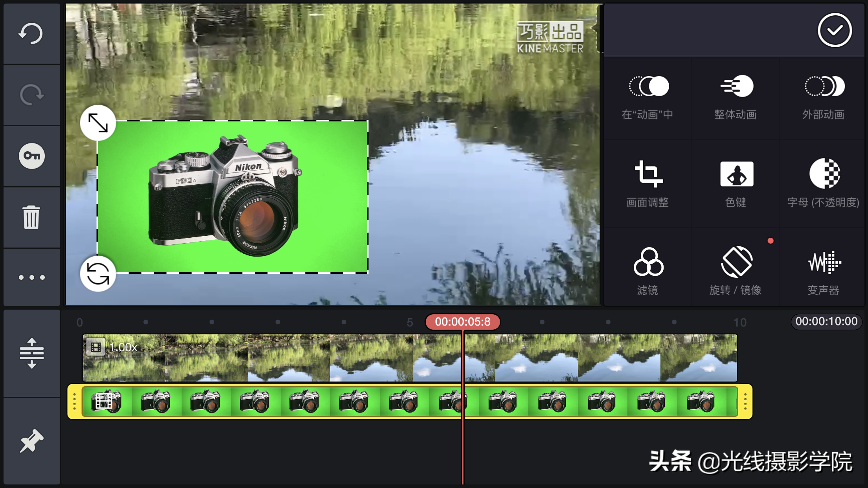
Task: Tap the undo arrow icon
Action: [x=31, y=34]
